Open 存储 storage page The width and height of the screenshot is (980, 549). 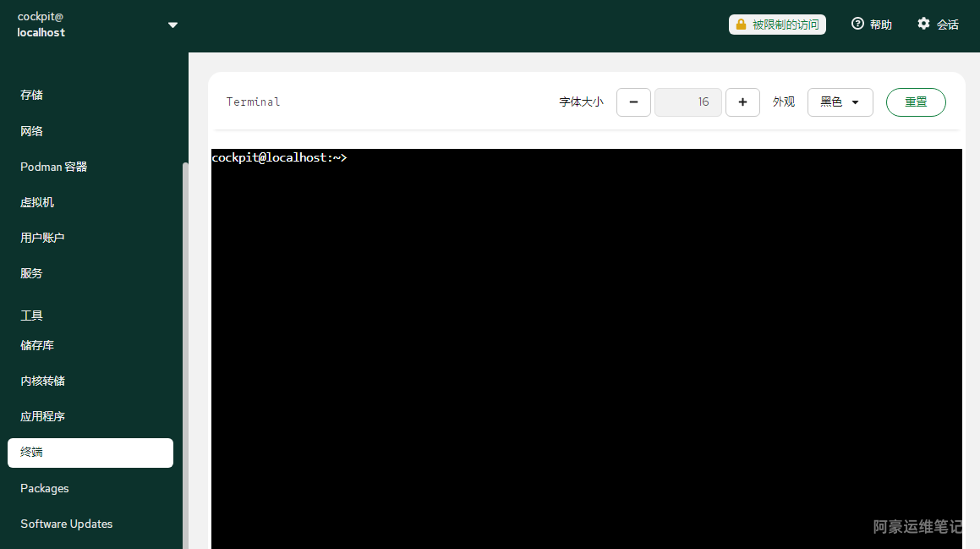32,95
